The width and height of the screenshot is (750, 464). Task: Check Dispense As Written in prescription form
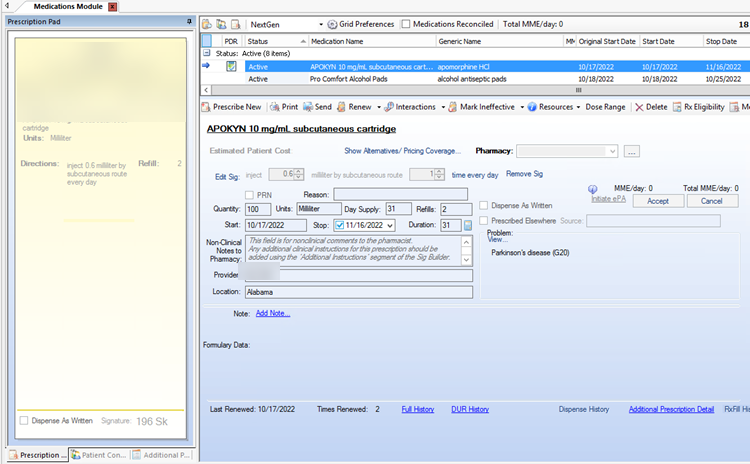pos(484,205)
